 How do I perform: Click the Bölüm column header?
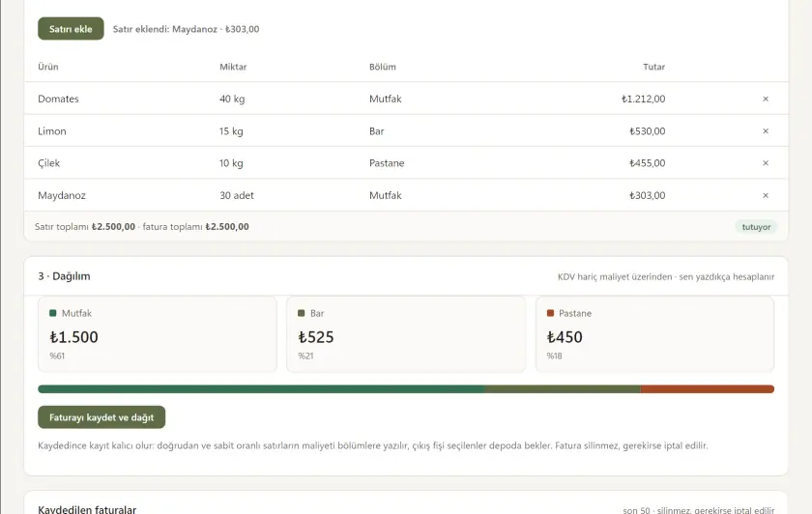tap(383, 67)
